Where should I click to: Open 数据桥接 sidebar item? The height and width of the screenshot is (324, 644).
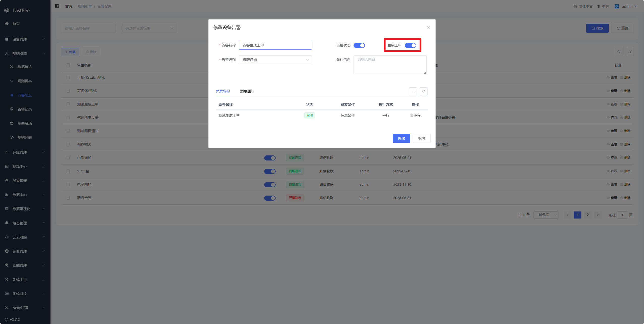coord(24,67)
